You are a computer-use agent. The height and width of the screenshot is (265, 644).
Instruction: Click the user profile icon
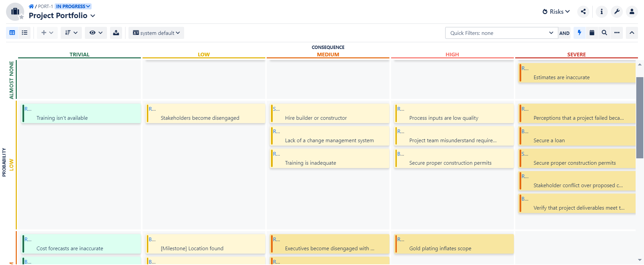coord(632,12)
